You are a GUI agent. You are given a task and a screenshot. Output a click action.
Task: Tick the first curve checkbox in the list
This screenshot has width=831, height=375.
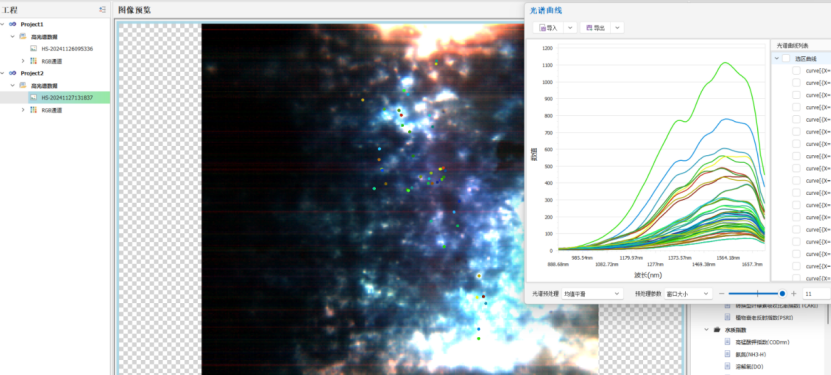pos(796,70)
